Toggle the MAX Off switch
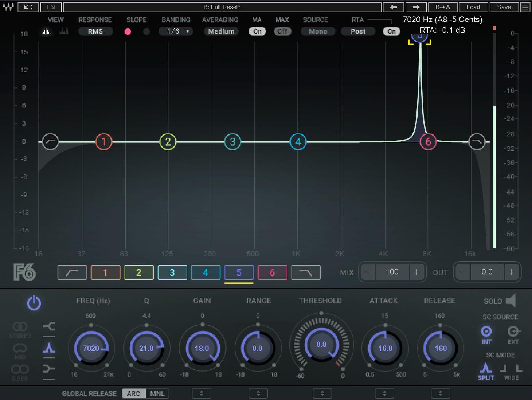The height and width of the screenshot is (400, 532). (x=282, y=31)
